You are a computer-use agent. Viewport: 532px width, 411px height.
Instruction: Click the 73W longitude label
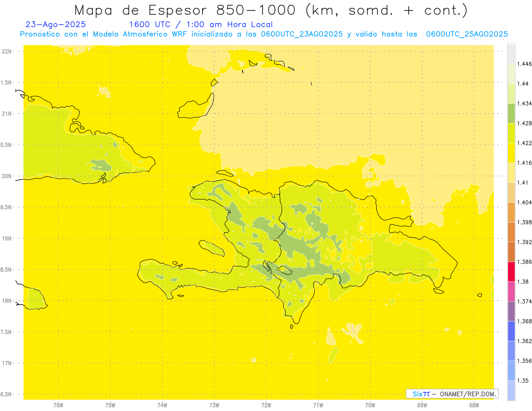[x=214, y=405]
